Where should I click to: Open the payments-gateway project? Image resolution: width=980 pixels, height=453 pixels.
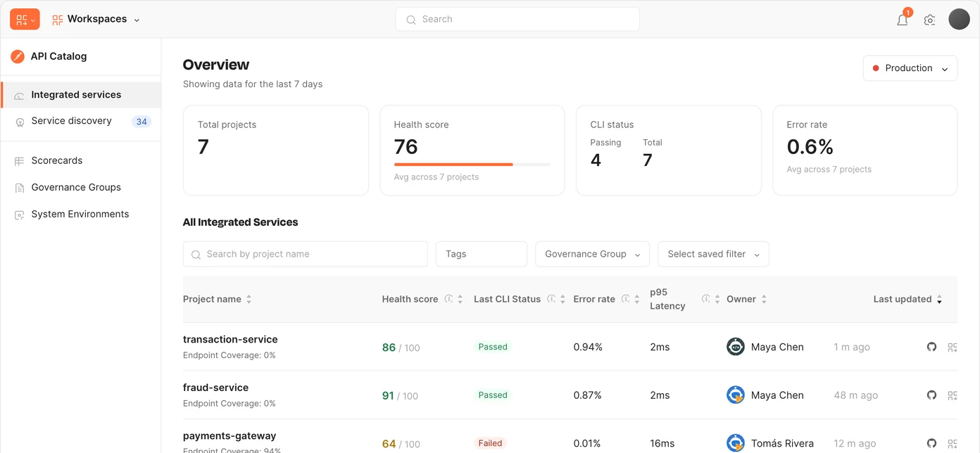coord(230,436)
